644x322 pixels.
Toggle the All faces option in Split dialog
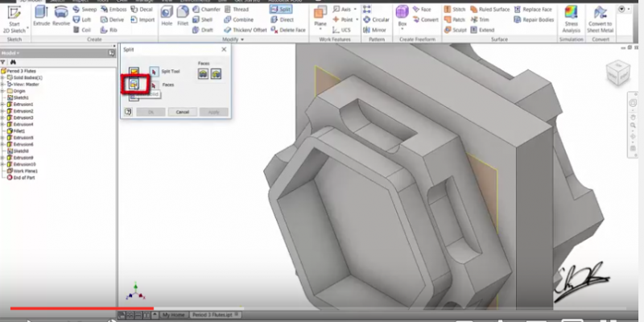[203, 72]
